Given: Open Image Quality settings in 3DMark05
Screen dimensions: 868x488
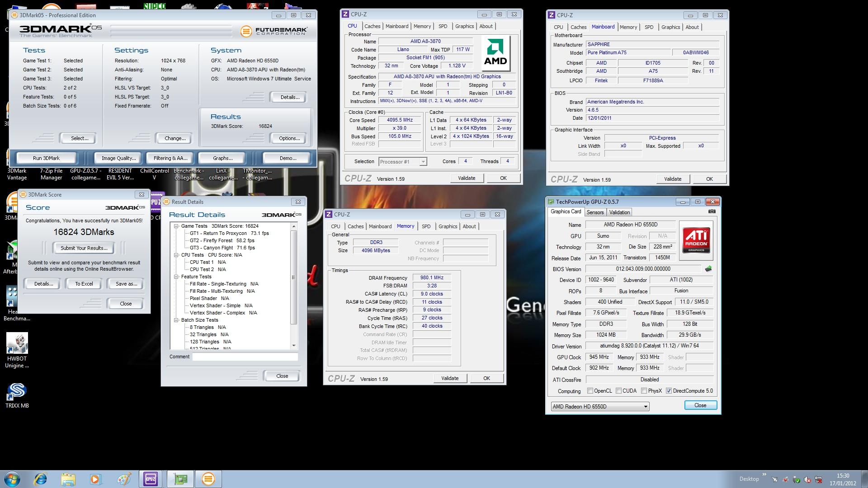Looking at the screenshot, I should click(x=118, y=158).
